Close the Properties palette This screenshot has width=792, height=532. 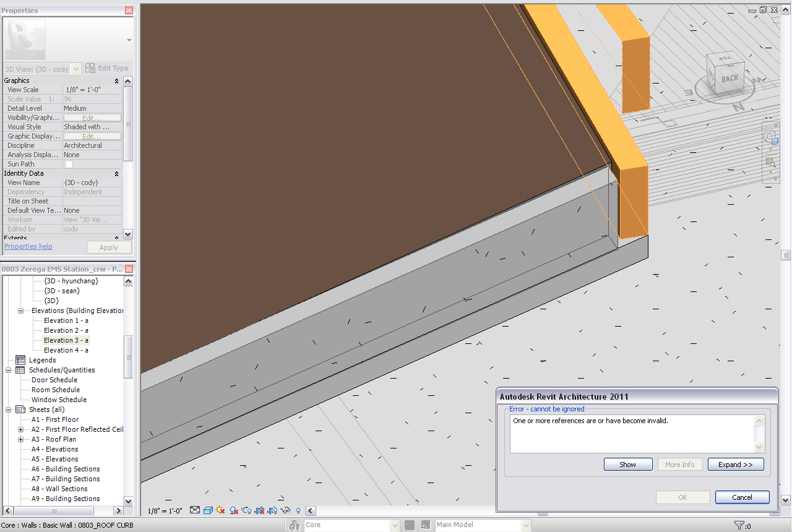pos(129,11)
